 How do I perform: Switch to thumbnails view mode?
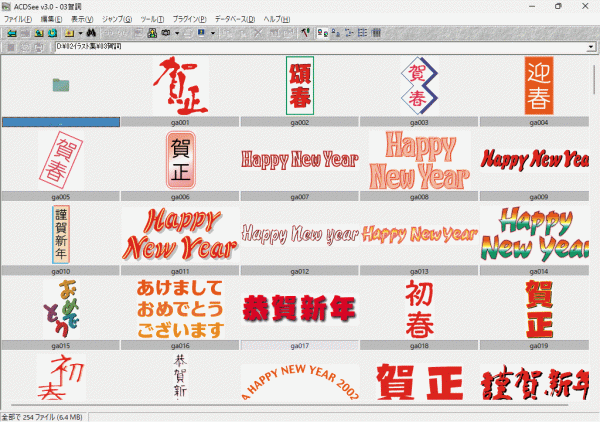coord(323,33)
